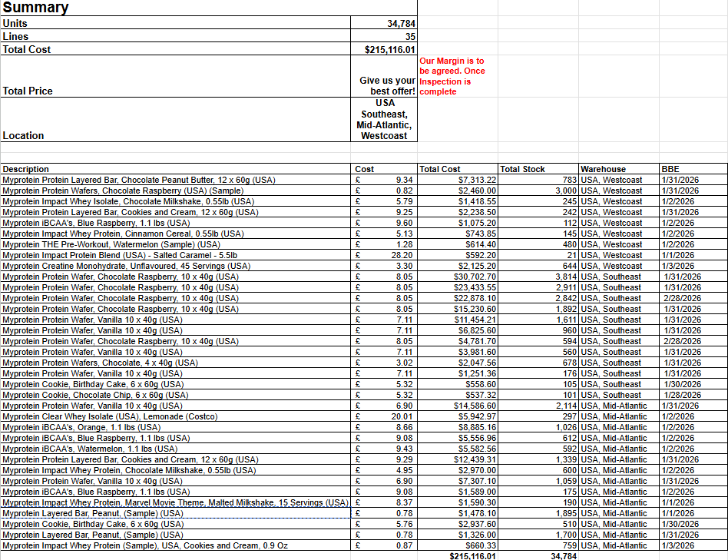Select the 3,000 total stock cell
728x560 pixels.
(x=538, y=191)
